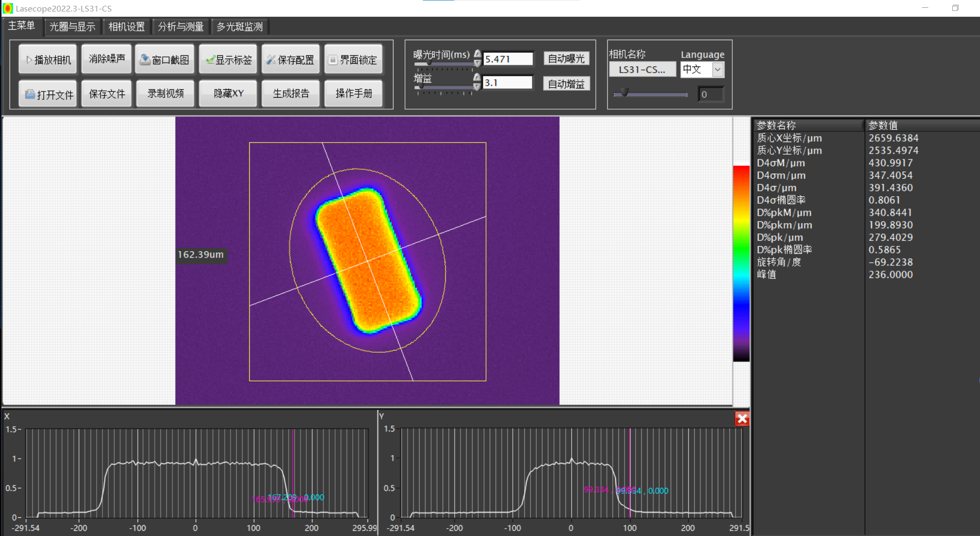Image resolution: width=980 pixels, height=536 pixels.
Task: Click the value 2659.6384
Action: (x=893, y=138)
